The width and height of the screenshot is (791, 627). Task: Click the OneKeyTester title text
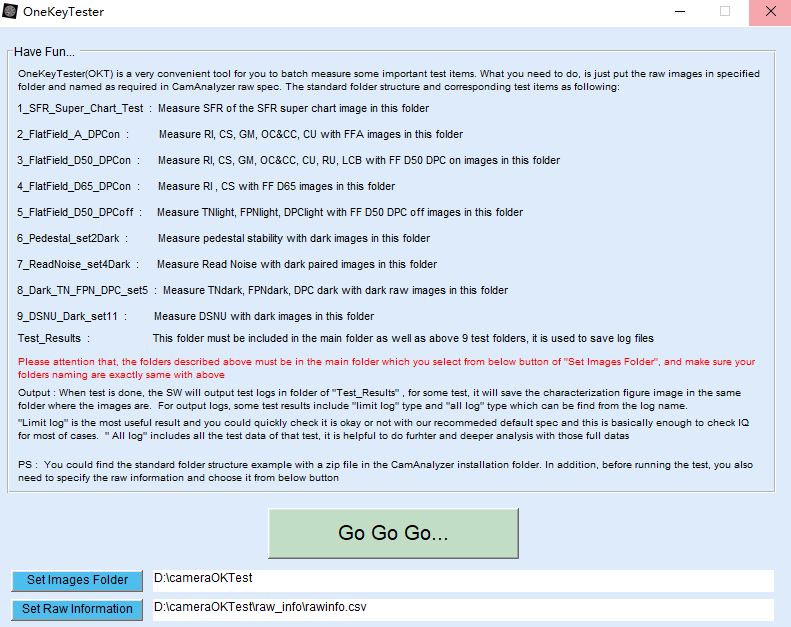[x=64, y=12]
